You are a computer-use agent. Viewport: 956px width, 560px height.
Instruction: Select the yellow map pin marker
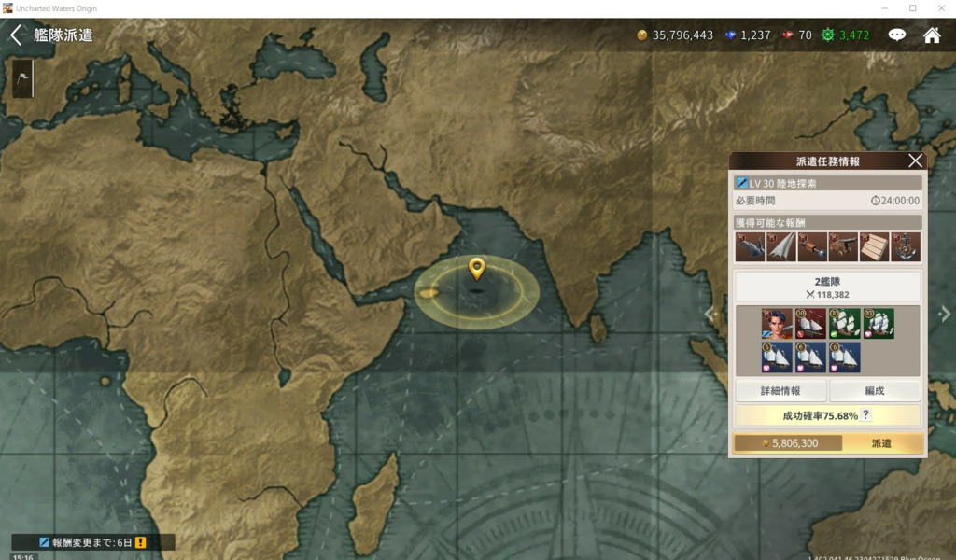point(477,268)
